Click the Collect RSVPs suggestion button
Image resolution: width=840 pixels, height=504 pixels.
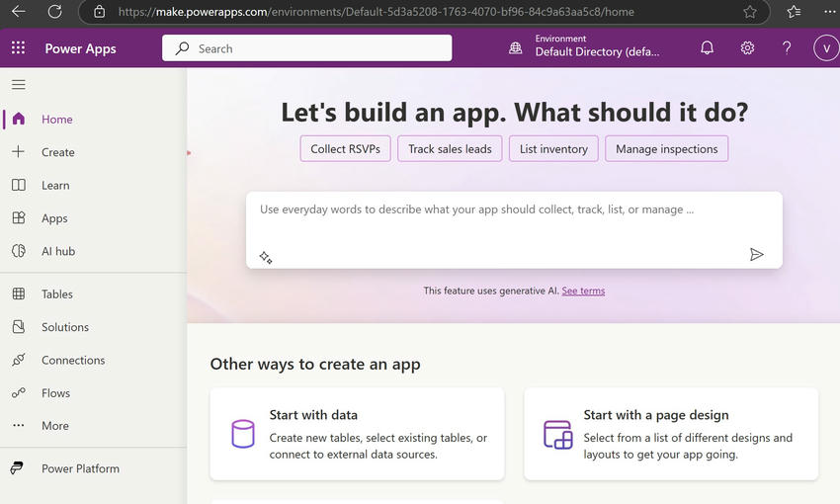pos(346,149)
